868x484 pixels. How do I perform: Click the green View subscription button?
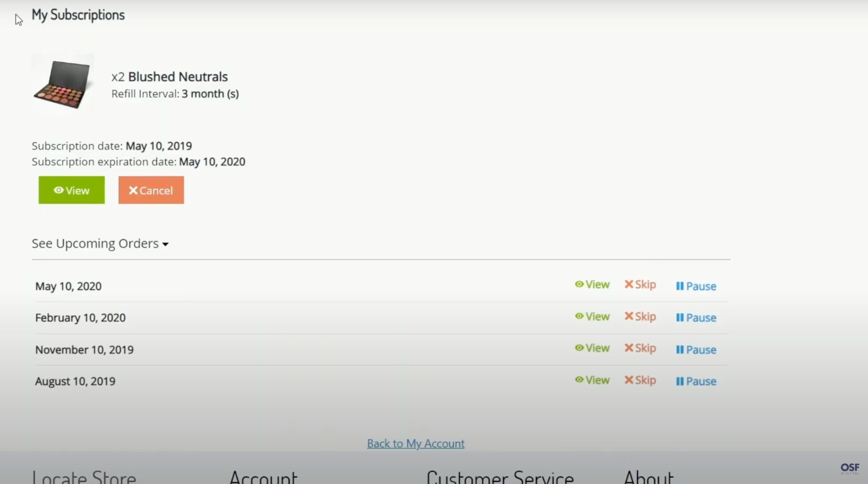click(71, 190)
